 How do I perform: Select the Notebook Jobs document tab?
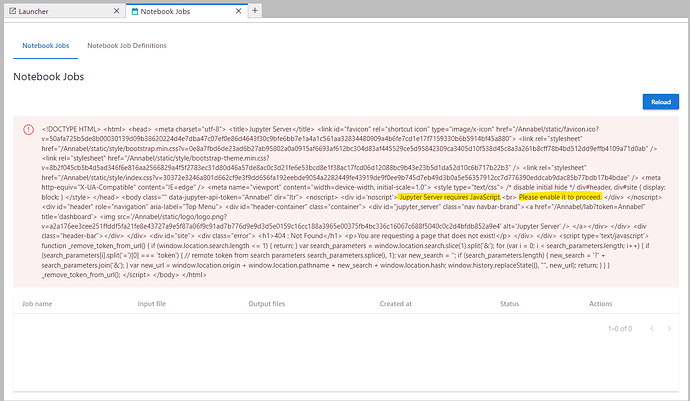[187, 11]
